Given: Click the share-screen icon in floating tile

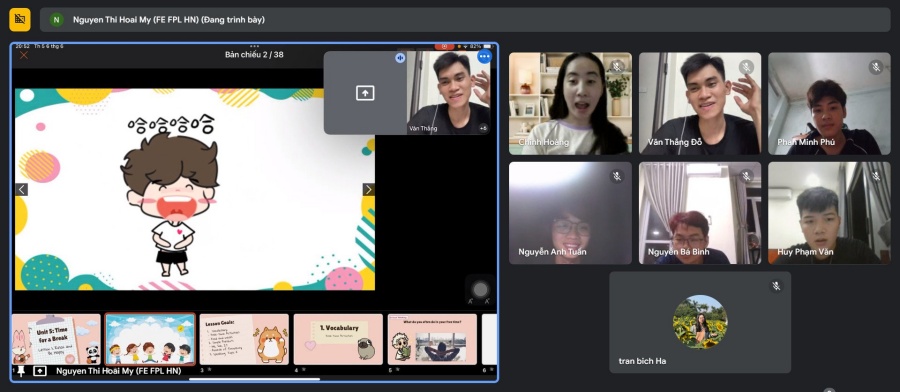Looking at the screenshot, I should click(x=365, y=93).
